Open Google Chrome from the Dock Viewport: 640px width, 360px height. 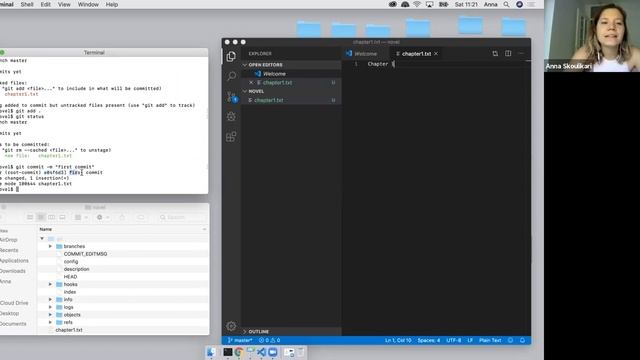[x=239, y=352]
